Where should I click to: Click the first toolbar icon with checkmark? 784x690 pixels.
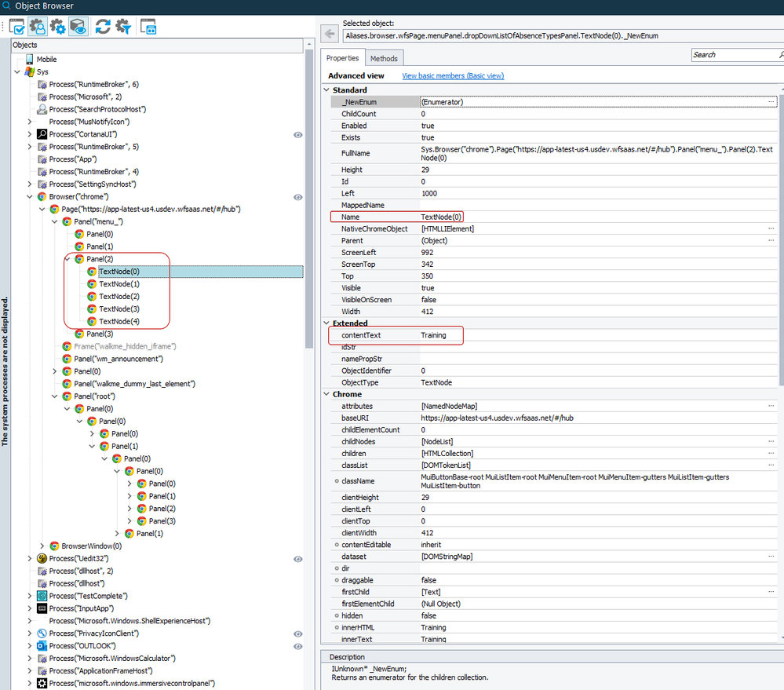(x=17, y=27)
